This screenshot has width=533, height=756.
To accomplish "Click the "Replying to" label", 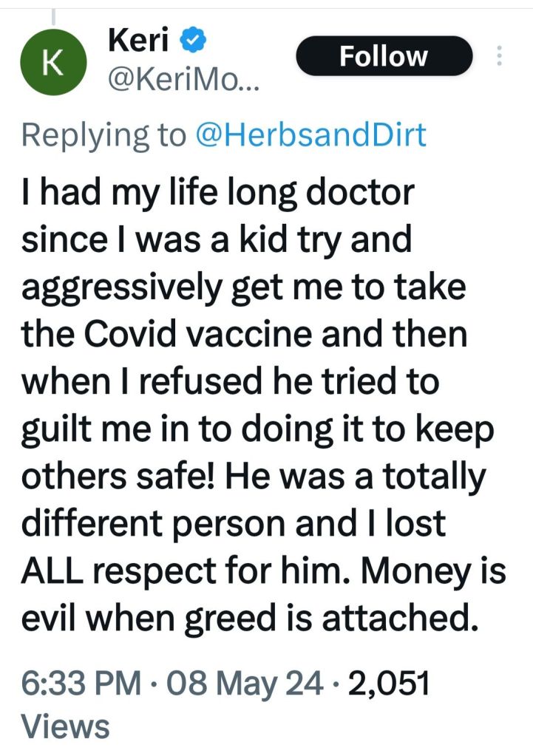I will pyautogui.click(x=104, y=135).
